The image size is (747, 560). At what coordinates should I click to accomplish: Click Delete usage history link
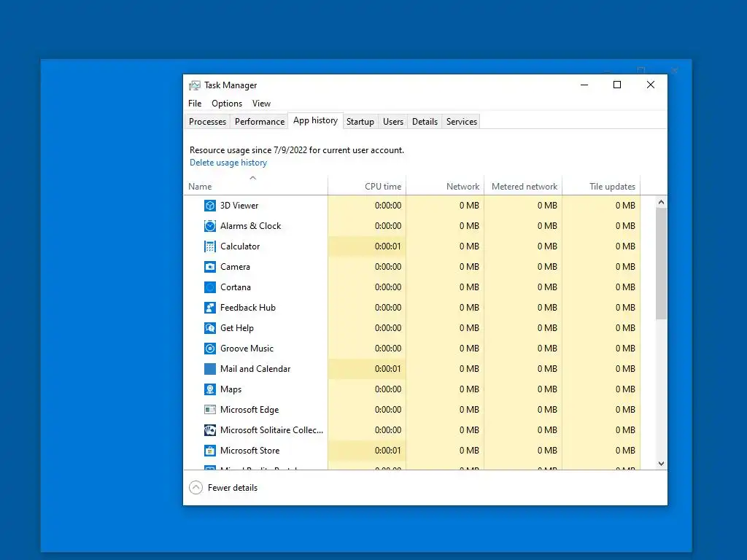(x=228, y=163)
